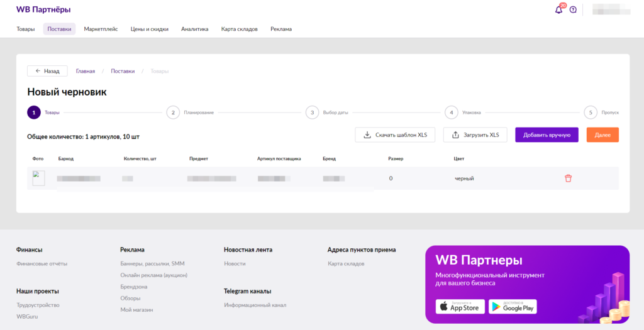
Task: Open Информационный канал Telegram link
Action: (x=255, y=305)
